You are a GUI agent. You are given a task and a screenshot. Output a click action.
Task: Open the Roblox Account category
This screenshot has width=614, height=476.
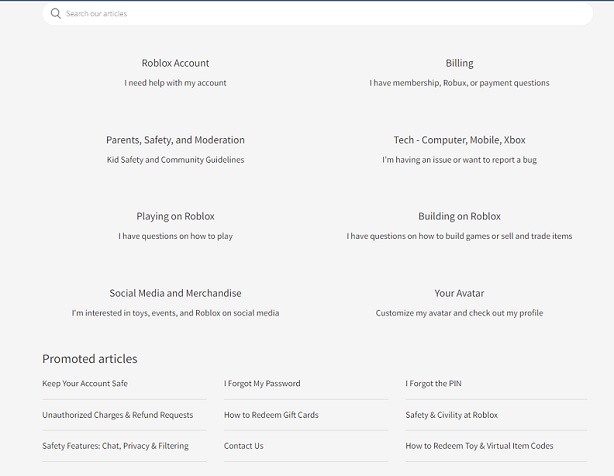pyautogui.click(x=175, y=63)
